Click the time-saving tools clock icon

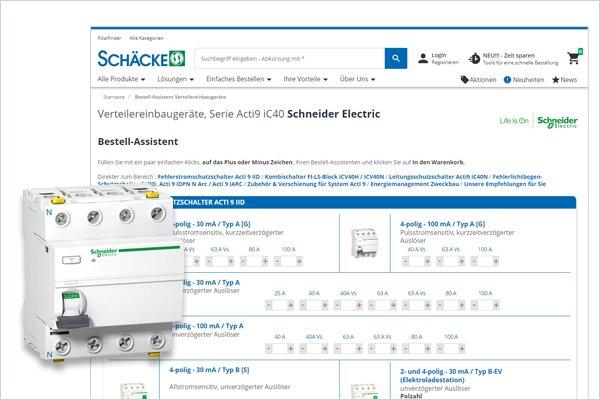[x=474, y=58]
